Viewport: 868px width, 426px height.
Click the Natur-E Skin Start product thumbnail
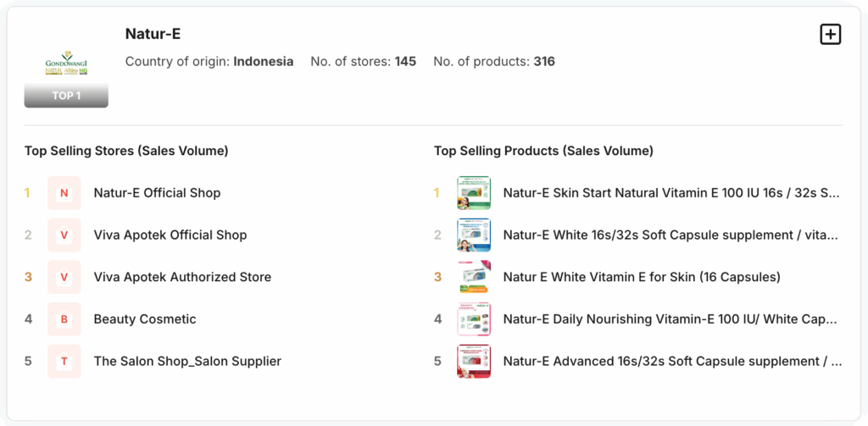(474, 193)
